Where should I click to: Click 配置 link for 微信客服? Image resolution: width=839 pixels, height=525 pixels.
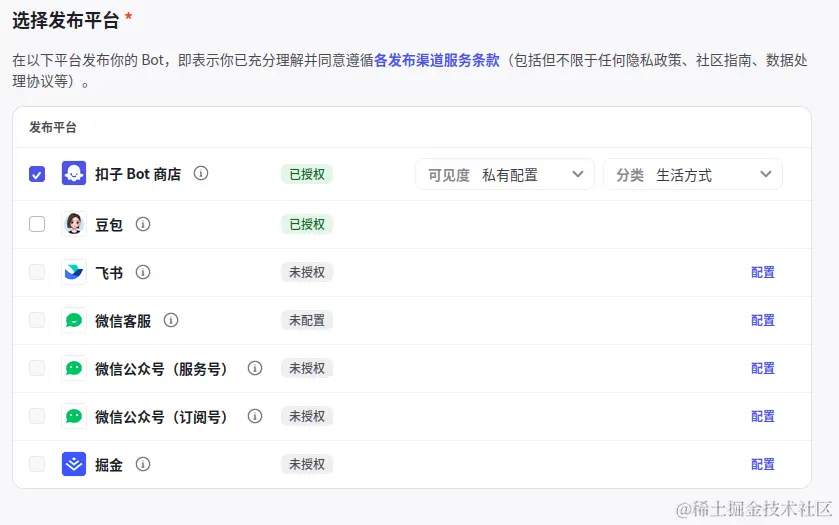click(x=762, y=320)
